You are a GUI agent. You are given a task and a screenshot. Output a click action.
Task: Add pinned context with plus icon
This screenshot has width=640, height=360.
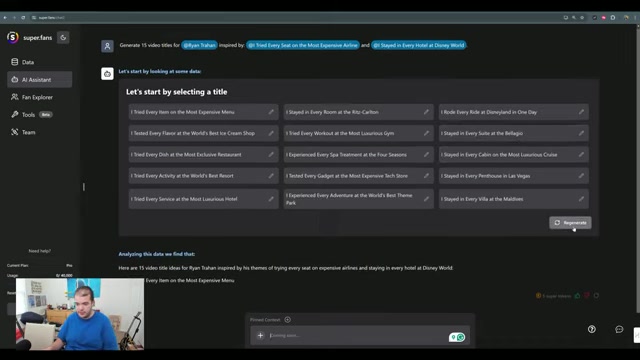coord(287,320)
